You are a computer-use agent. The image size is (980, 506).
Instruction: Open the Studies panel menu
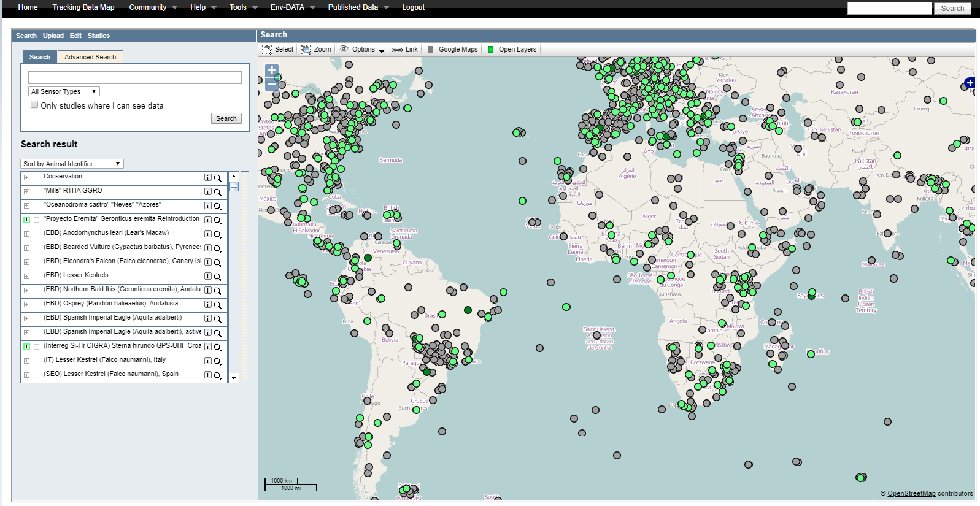click(x=98, y=36)
